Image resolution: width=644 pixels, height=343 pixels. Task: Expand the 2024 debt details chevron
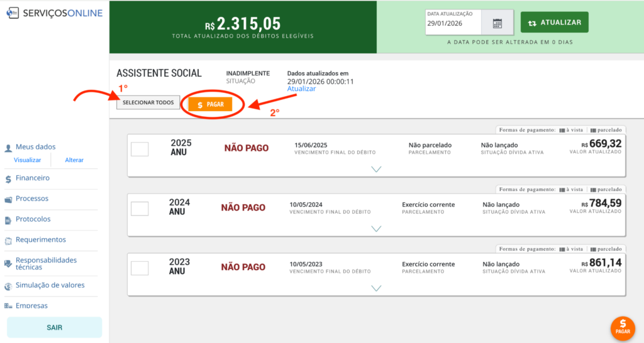point(377,229)
